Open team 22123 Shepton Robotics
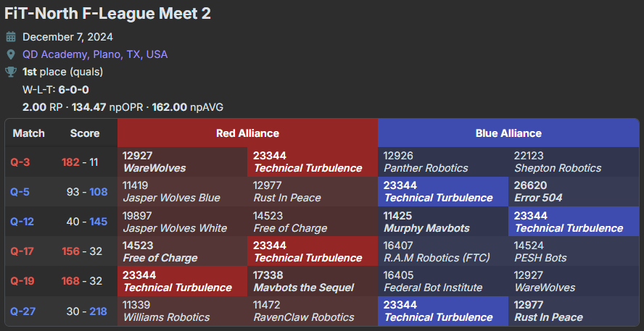Viewport: 644px width, 331px height. pyautogui.click(x=557, y=162)
